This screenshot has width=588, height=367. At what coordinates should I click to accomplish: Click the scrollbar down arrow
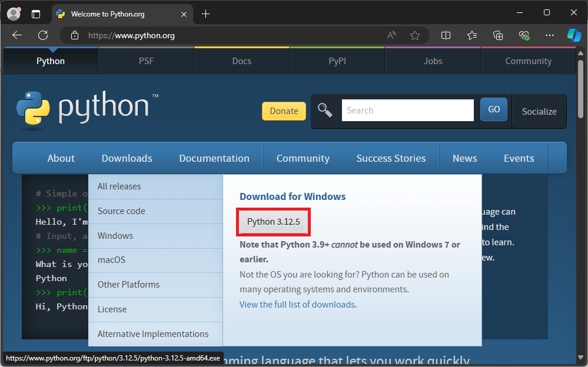pyautogui.click(x=580, y=357)
